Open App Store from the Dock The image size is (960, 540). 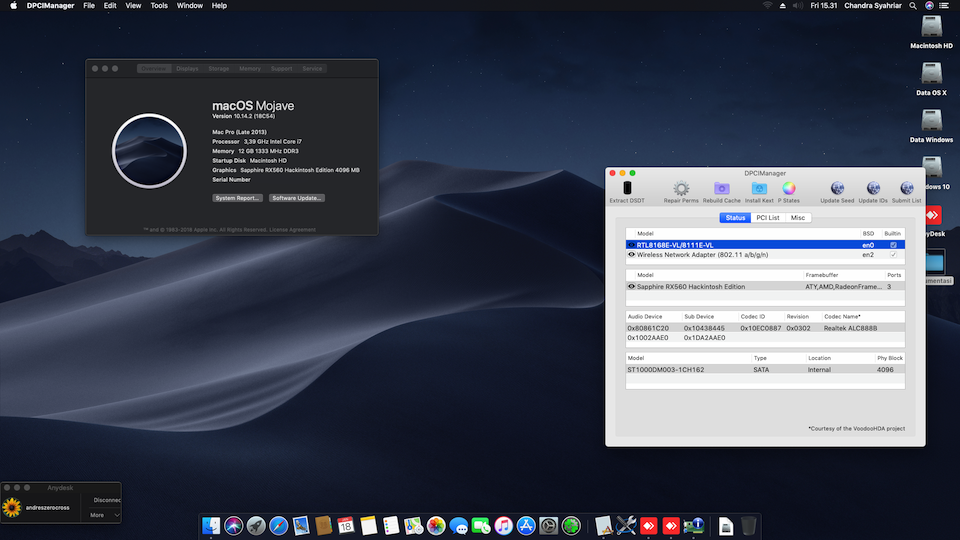[526, 525]
